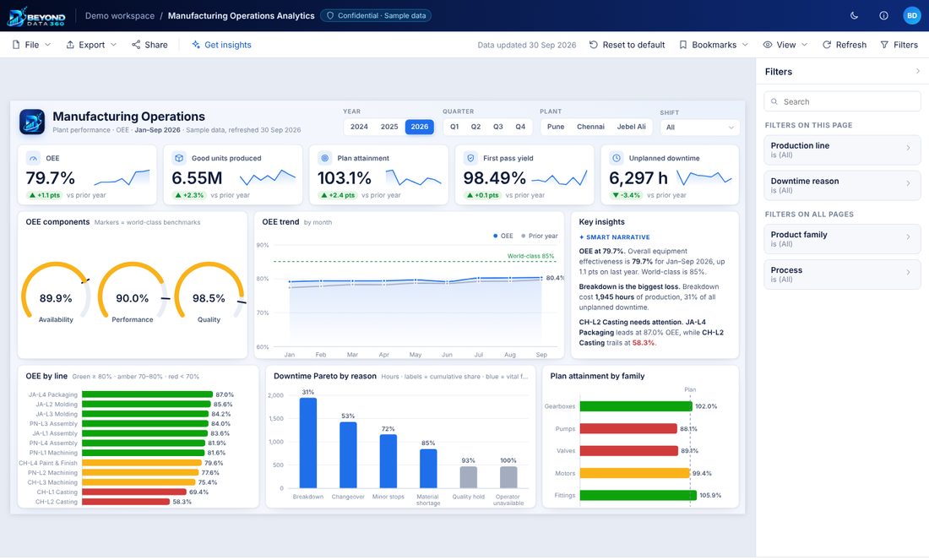
Task: Open the Shift dropdown
Action: coord(700,128)
